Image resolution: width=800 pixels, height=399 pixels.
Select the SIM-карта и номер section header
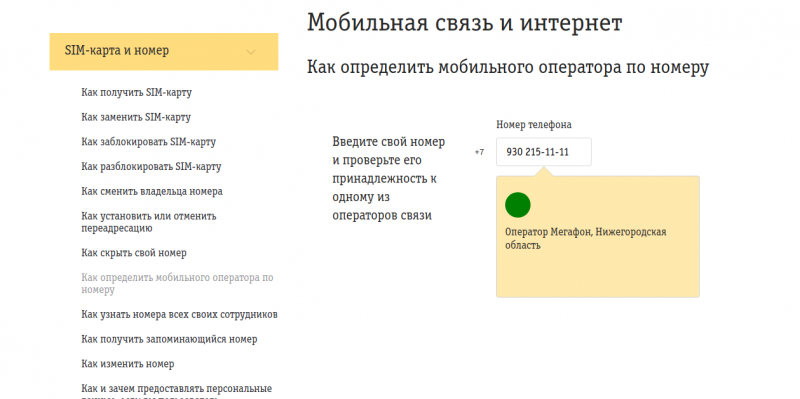(164, 52)
